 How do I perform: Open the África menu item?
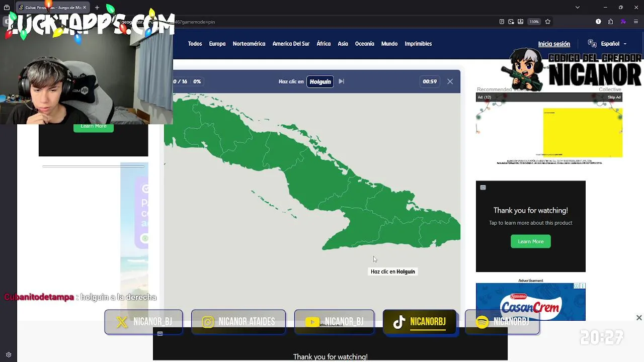[x=324, y=44]
